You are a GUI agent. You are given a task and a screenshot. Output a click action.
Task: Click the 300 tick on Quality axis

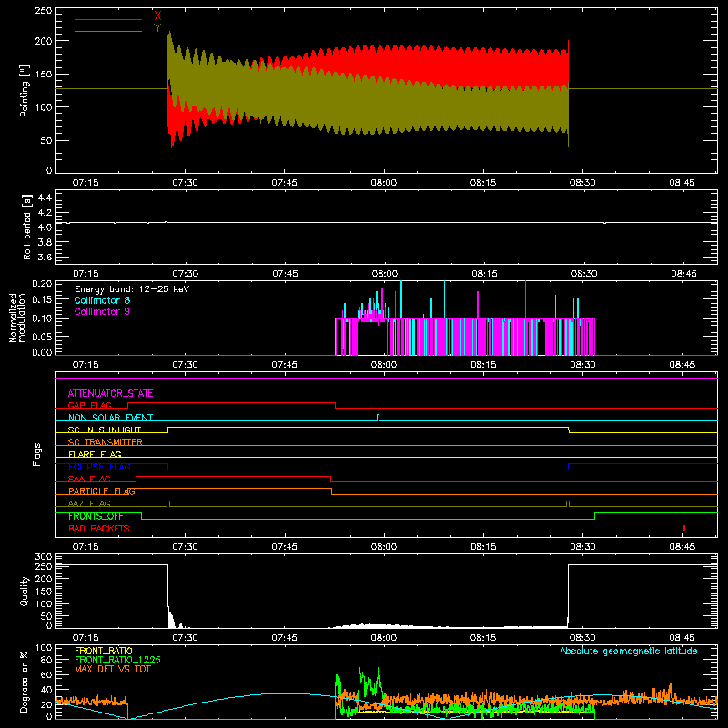pos(44,557)
